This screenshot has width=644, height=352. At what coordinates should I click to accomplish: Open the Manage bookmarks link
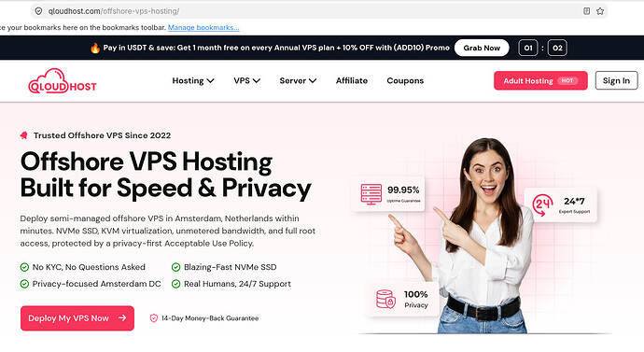[203, 27]
